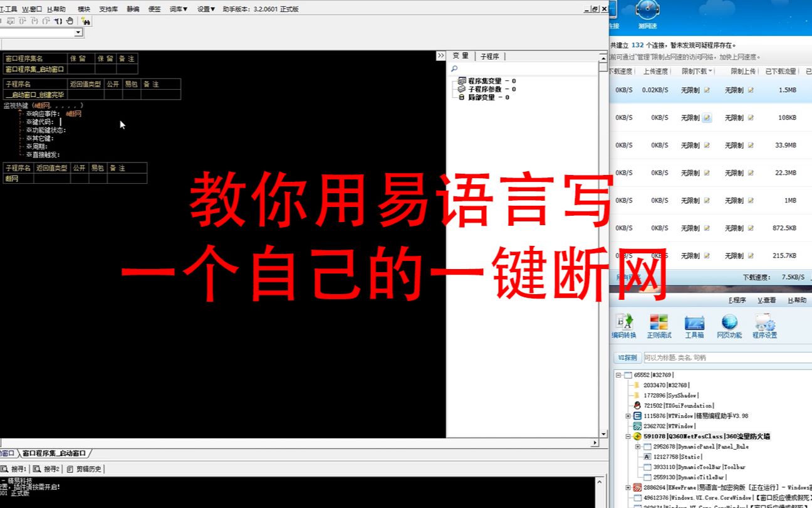The width and height of the screenshot is (812, 508).
Task: Open the F.程序 menu in helper window
Action: click(x=737, y=300)
